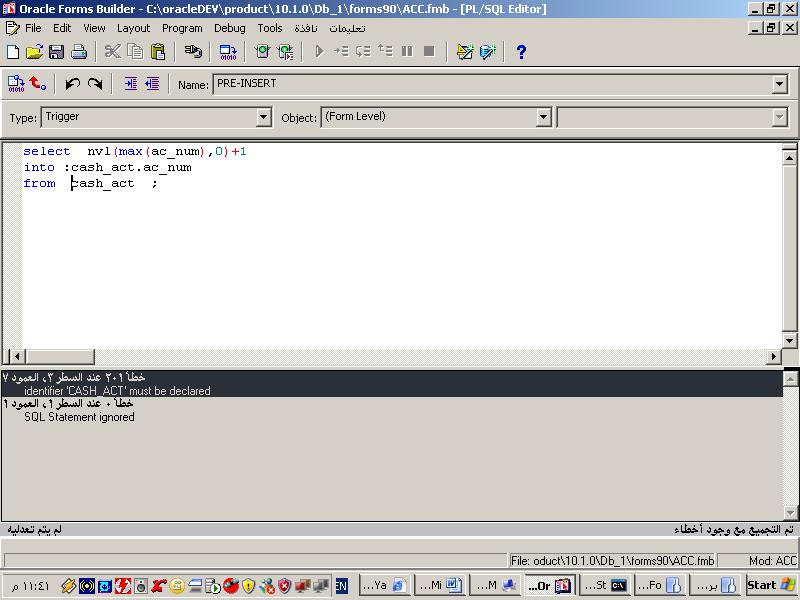Open the Program menu
The image size is (800, 600).
(x=182, y=29)
